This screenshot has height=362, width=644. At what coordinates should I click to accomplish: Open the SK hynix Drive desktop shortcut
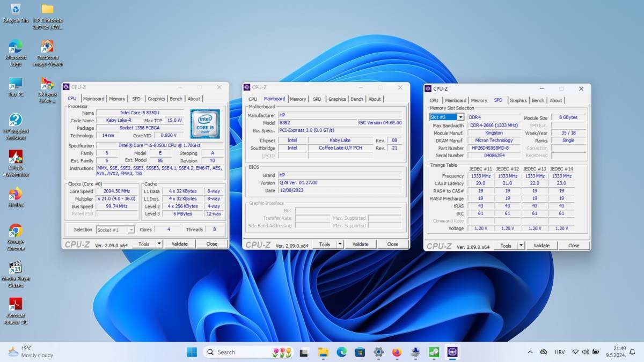point(48,90)
